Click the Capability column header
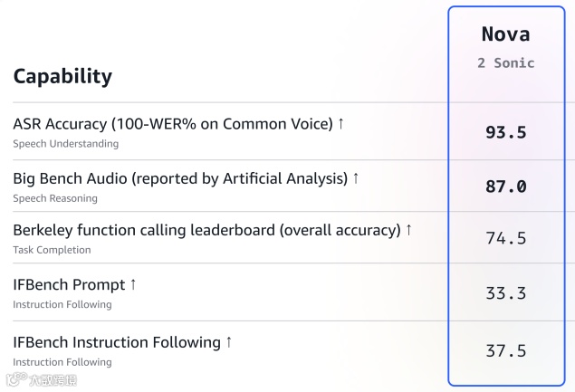Viewport: 575px width, 392px height. (x=62, y=76)
